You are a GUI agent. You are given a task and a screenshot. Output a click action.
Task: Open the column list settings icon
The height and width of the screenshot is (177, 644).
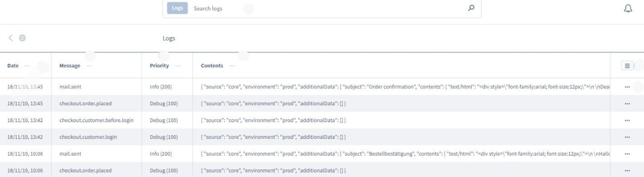pyautogui.click(x=627, y=66)
